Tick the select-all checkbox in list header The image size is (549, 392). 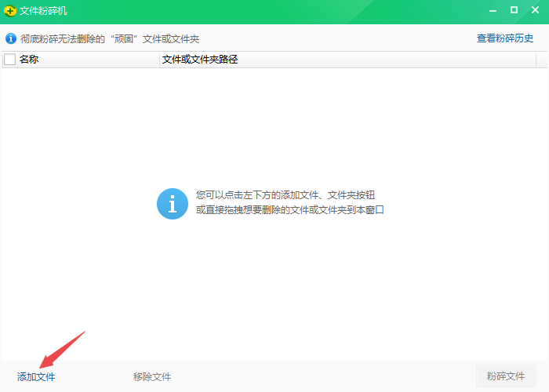pos(10,60)
